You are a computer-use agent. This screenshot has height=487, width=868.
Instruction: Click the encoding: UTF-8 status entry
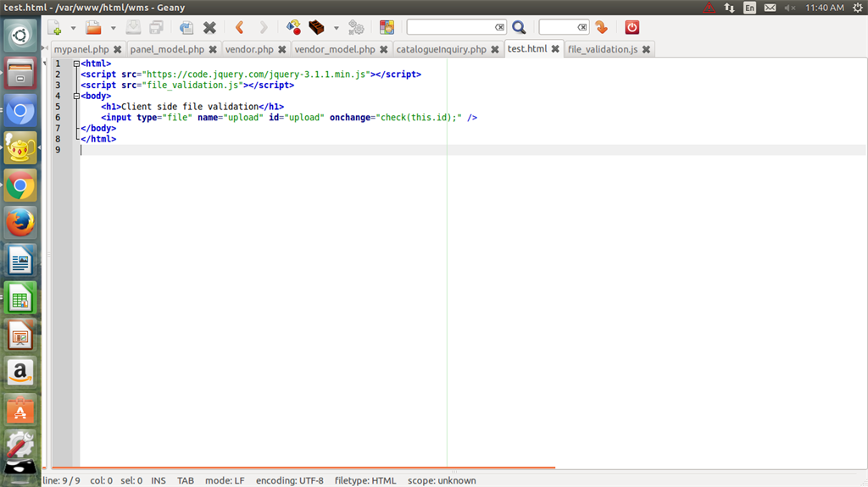click(290, 480)
